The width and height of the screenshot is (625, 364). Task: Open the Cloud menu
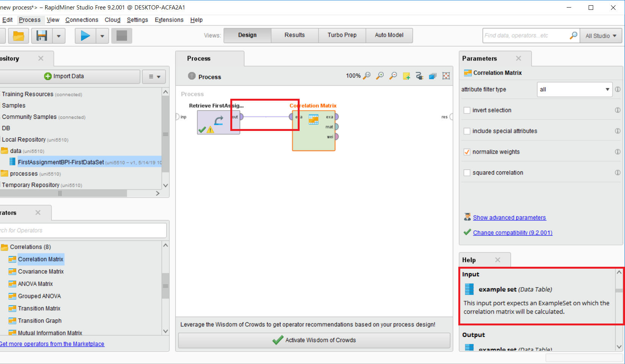click(112, 20)
